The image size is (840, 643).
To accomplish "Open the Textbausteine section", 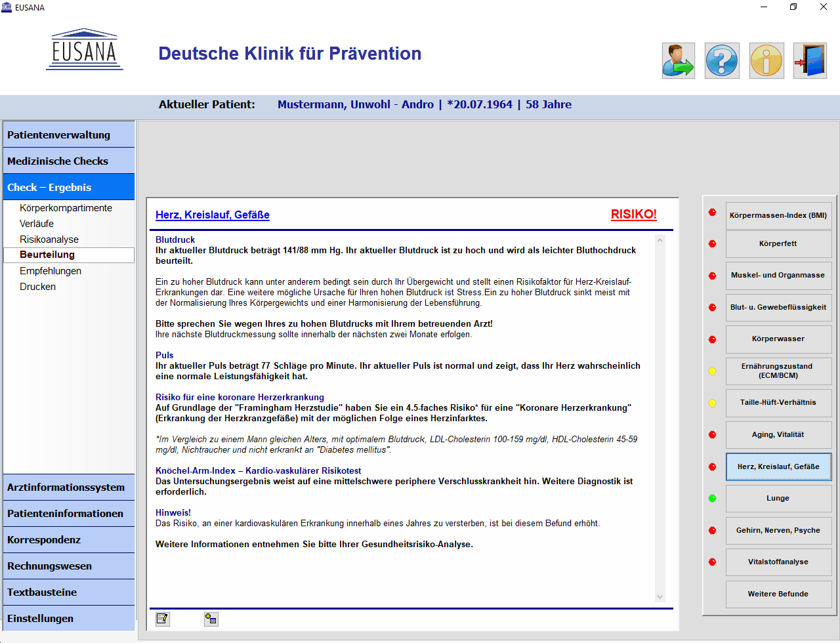I will [69, 592].
